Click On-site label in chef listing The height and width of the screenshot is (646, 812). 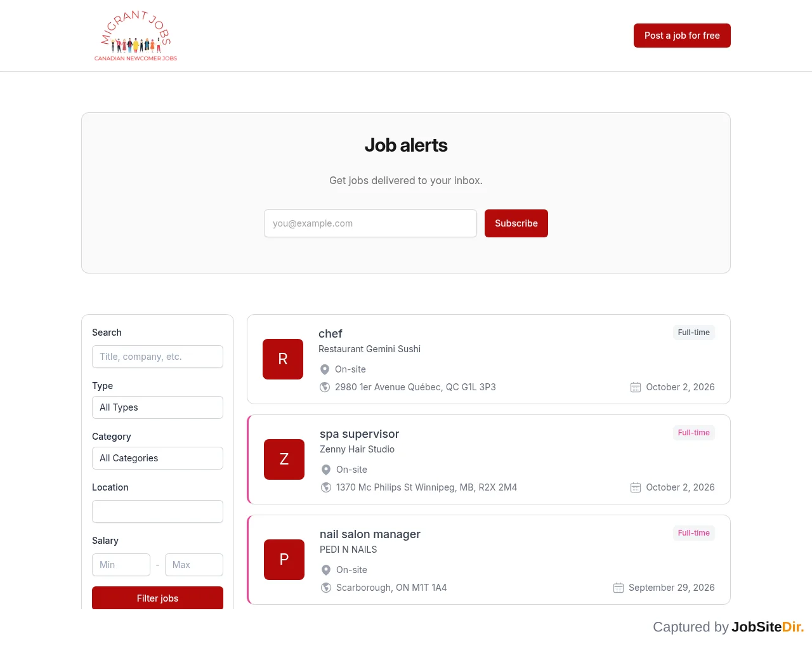pos(350,369)
